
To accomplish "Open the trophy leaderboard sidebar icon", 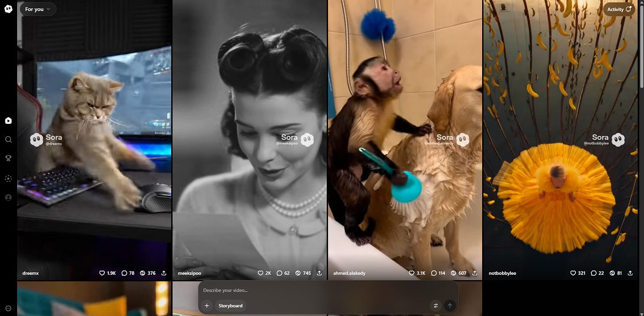I will [x=8, y=158].
